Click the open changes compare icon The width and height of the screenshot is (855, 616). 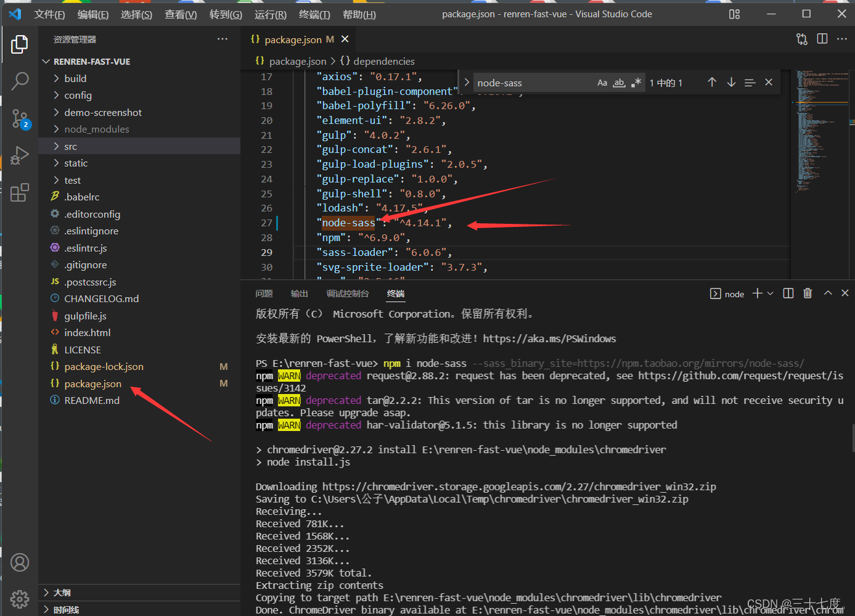click(x=801, y=39)
